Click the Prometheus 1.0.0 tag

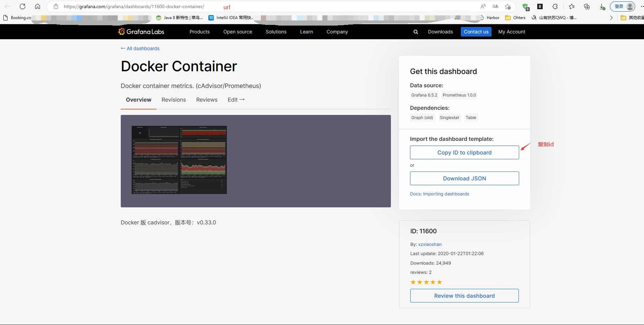coord(459,95)
